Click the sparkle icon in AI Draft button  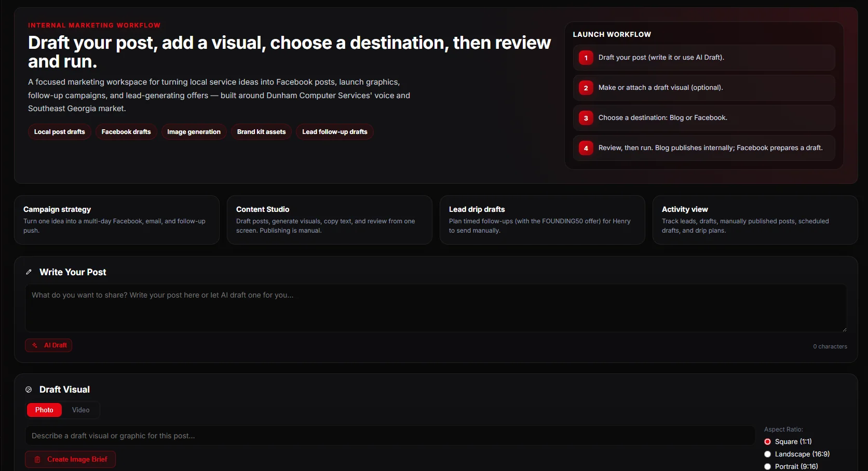[x=35, y=345]
